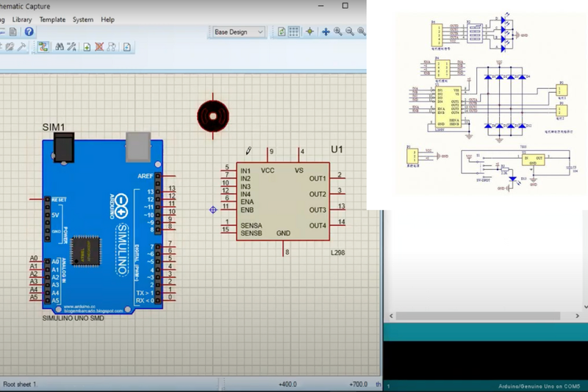Open the Template menu
588x392 pixels.
coord(52,20)
